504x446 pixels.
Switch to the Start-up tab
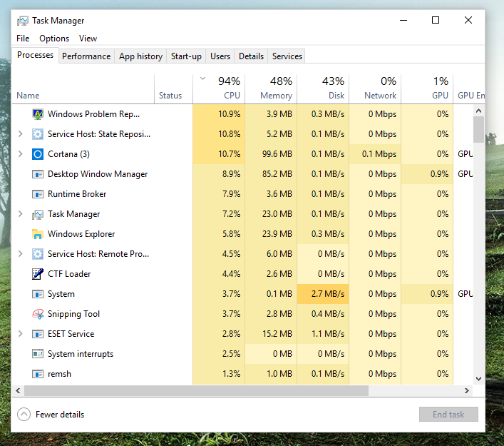pyautogui.click(x=186, y=56)
